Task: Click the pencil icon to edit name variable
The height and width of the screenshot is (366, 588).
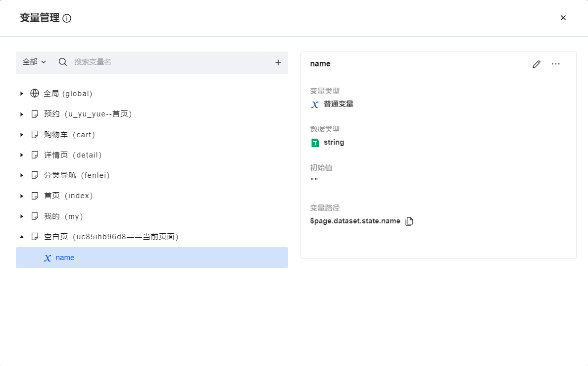Action: coord(537,64)
